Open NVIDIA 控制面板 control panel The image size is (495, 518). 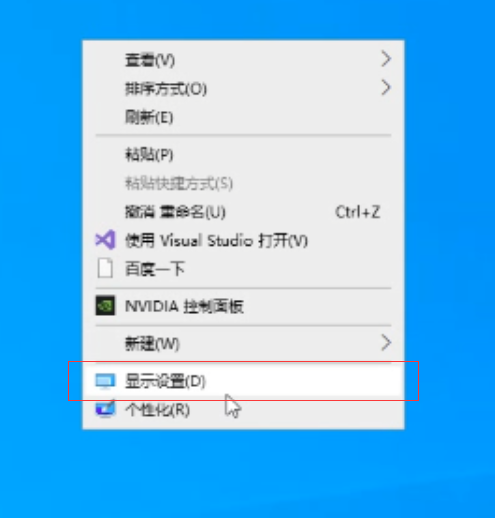pos(243,306)
